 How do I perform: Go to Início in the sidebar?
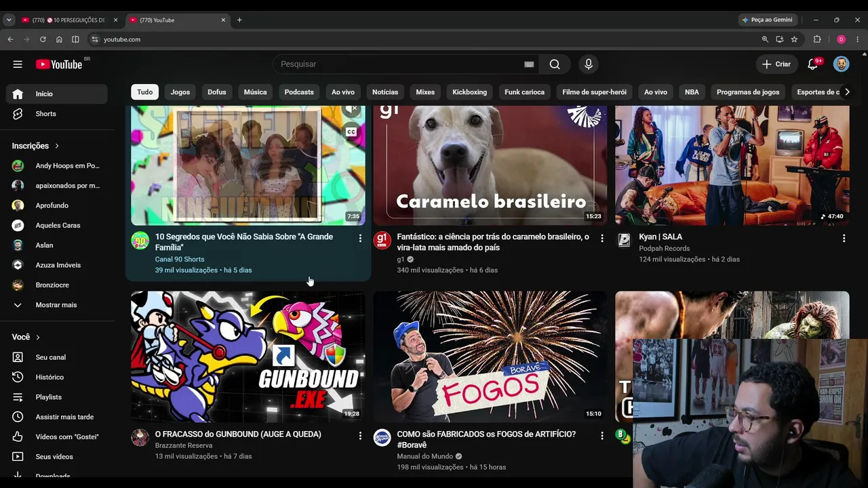(x=57, y=94)
